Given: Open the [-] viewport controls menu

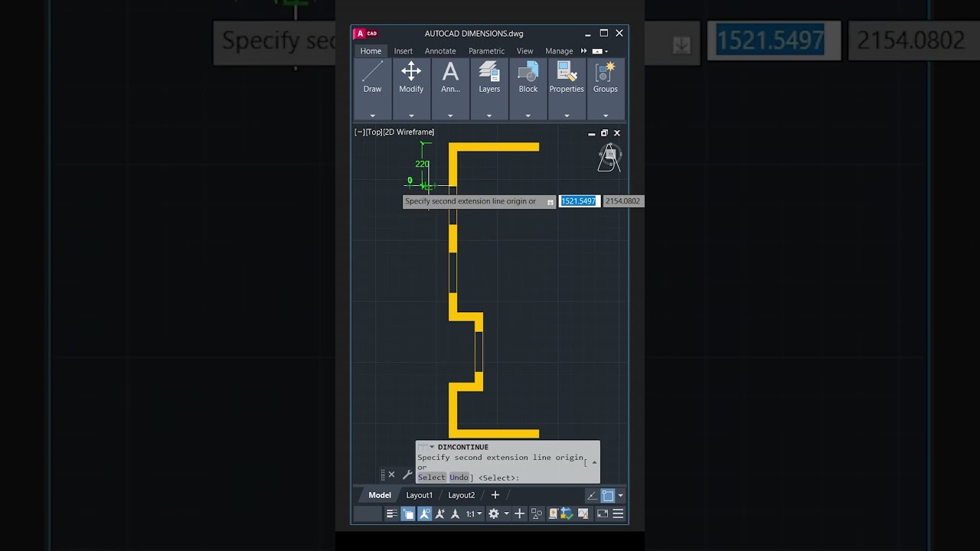Looking at the screenshot, I should (x=359, y=132).
